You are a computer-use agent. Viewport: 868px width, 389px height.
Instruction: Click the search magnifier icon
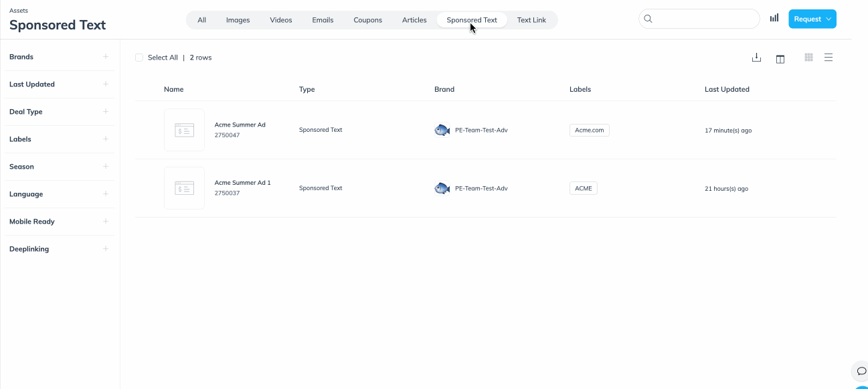(648, 19)
